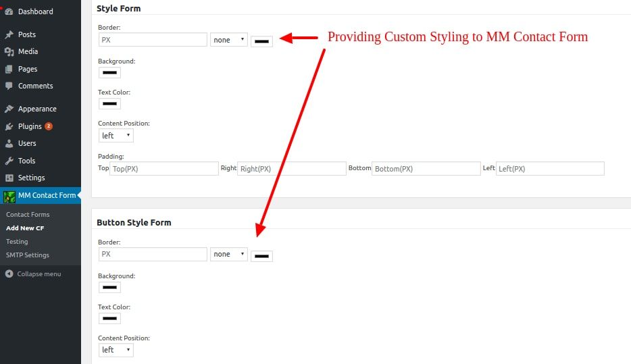This screenshot has width=631, height=364.
Task: Focus Style Form border PX field
Action: point(153,40)
